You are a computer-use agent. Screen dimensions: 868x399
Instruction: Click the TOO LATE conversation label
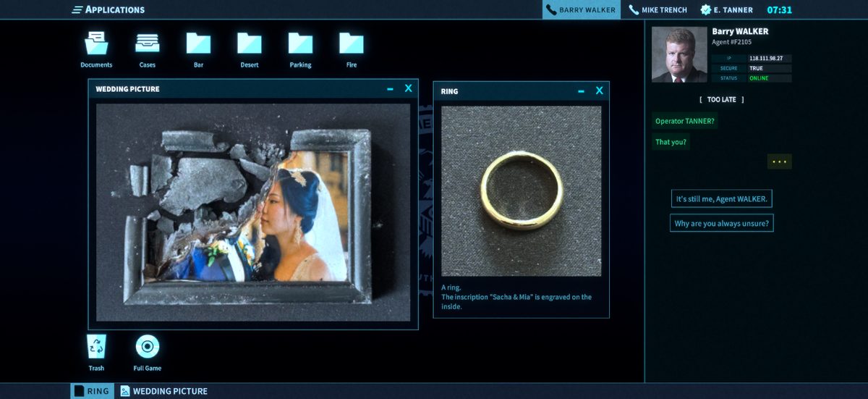click(721, 99)
